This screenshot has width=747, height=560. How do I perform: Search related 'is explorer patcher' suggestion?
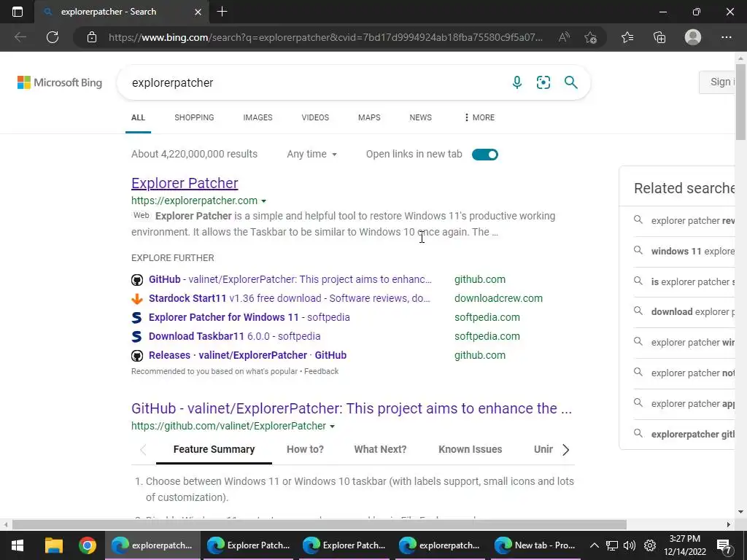[684, 281]
